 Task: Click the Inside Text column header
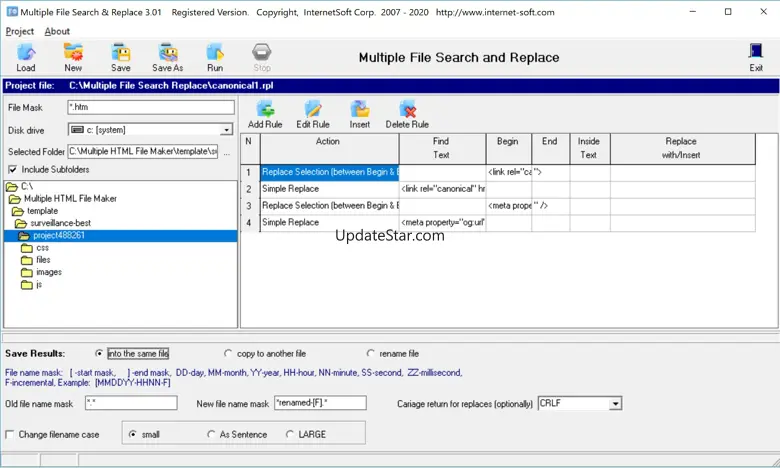coord(589,149)
